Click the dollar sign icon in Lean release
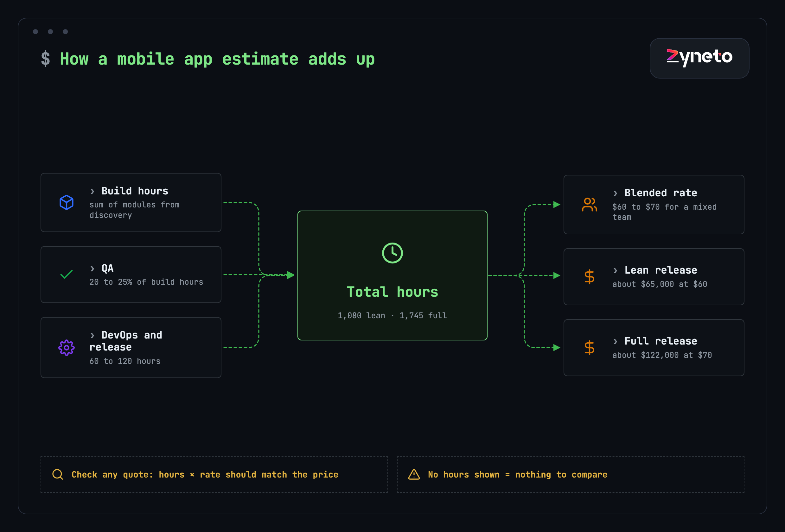The height and width of the screenshot is (532, 785). point(590,277)
